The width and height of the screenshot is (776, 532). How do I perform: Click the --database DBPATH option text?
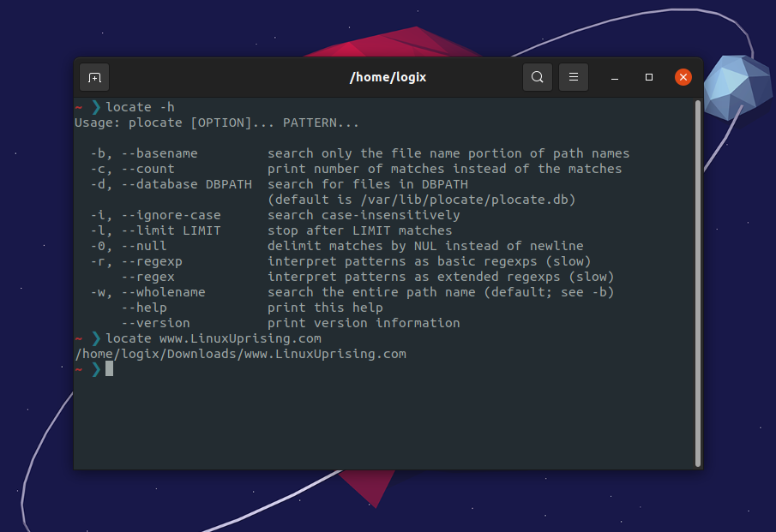pyautogui.click(x=187, y=184)
